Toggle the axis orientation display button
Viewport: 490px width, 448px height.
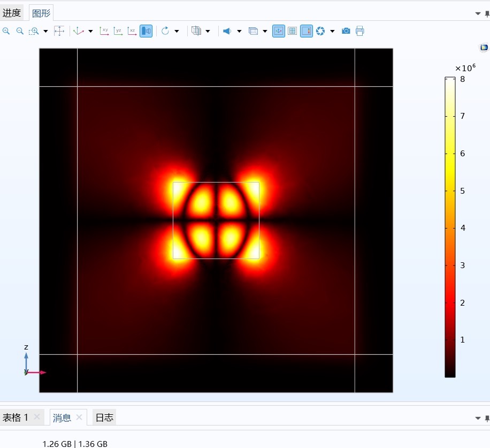(279, 31)
